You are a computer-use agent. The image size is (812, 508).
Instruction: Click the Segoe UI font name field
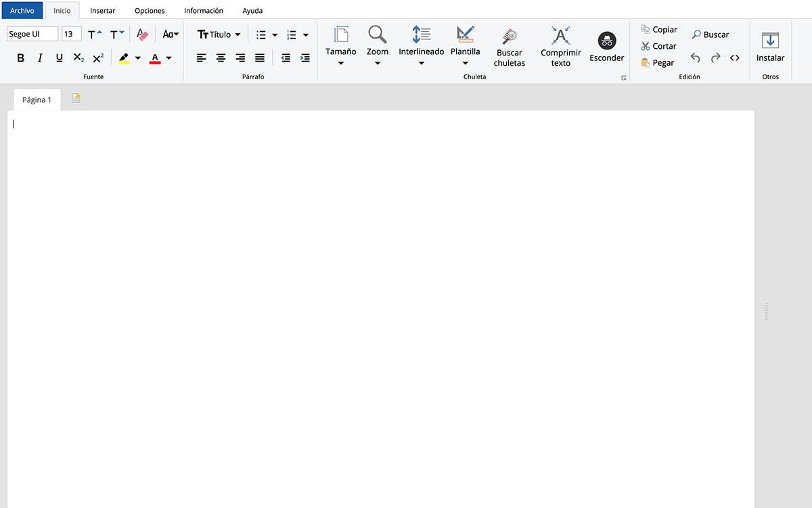[x=32, y=34]
